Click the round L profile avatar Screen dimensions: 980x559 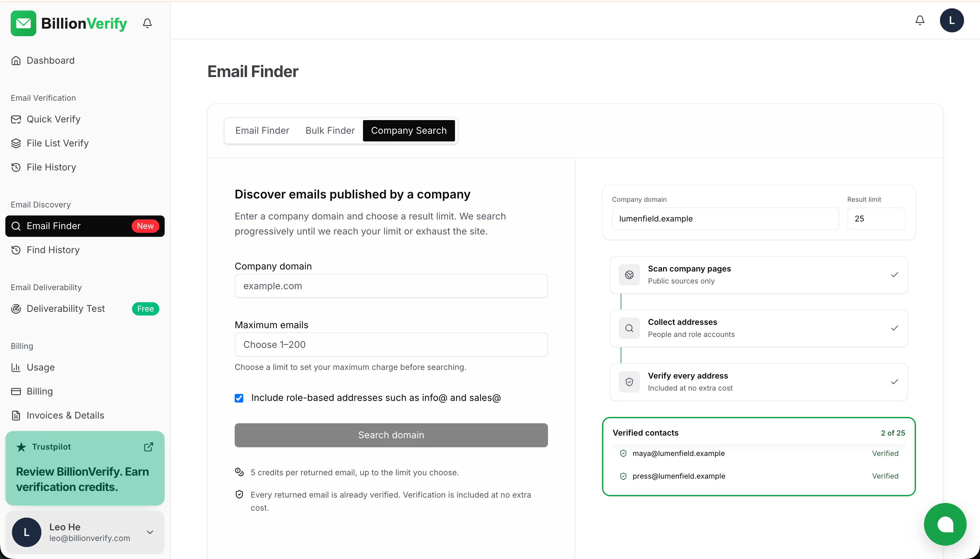(952, 20)
